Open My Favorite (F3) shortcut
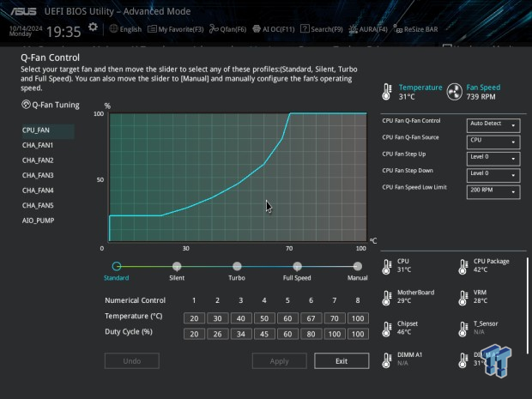The width and height of the screenshot is (532, 399). pyautogui.click(x=151, y=29)
